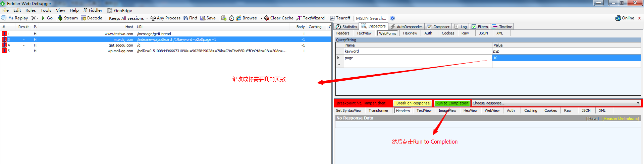The height and width of the screenshot is (164, 644).
Task: Click the MSDN Search box
Action: [x=371, y=18]
